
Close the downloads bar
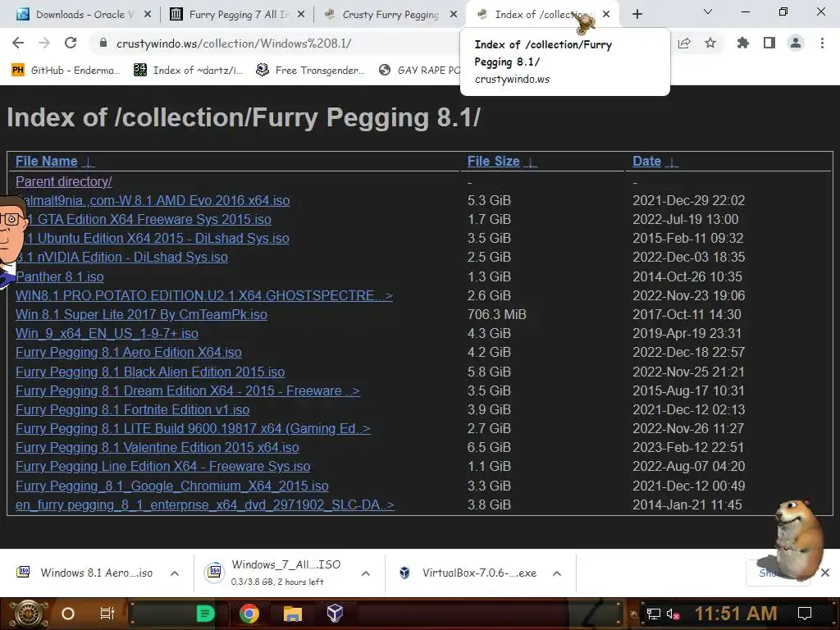(x=825, y=573)
